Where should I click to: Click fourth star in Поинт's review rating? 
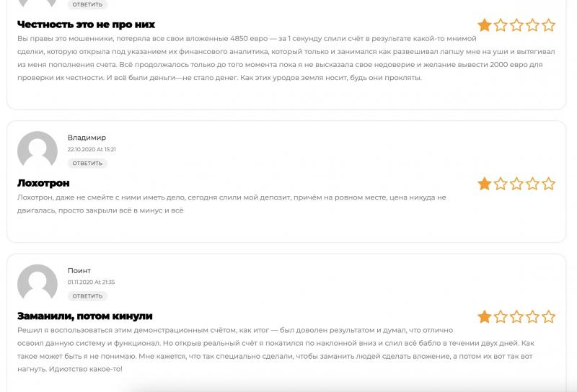[x=532, y=316]
